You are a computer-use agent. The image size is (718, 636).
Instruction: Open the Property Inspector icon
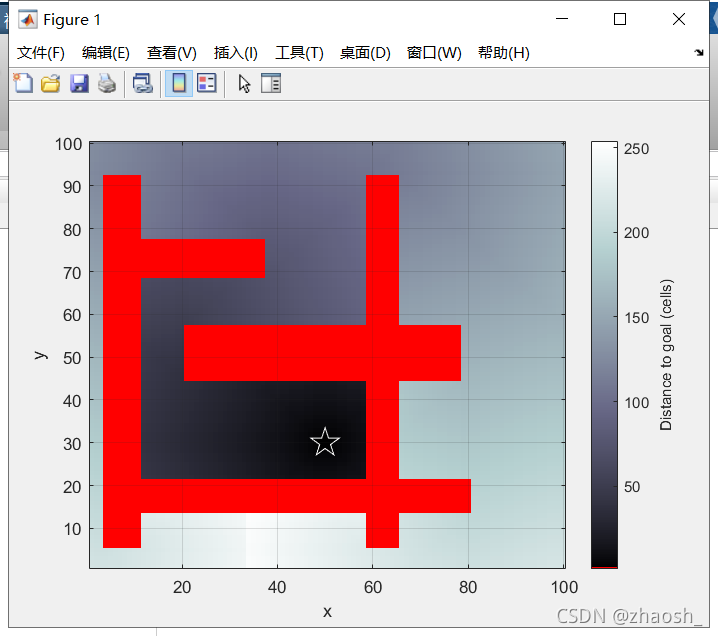click(x=271, y=83)
